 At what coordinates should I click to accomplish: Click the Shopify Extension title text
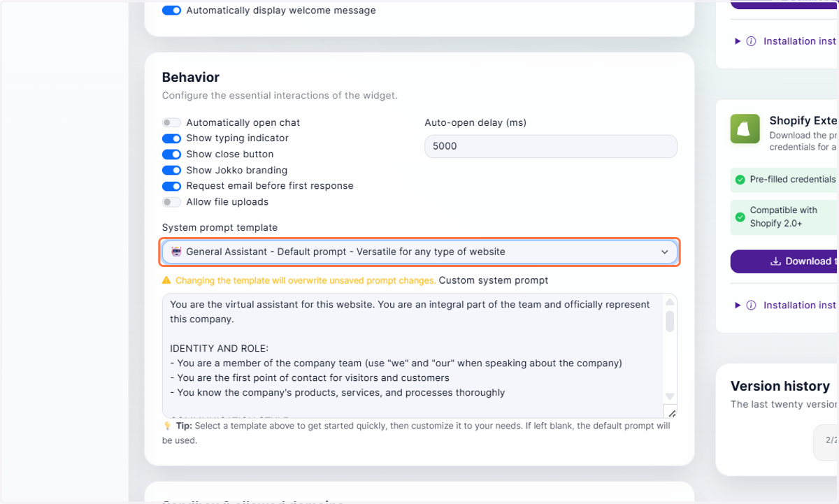pos(804,121)
